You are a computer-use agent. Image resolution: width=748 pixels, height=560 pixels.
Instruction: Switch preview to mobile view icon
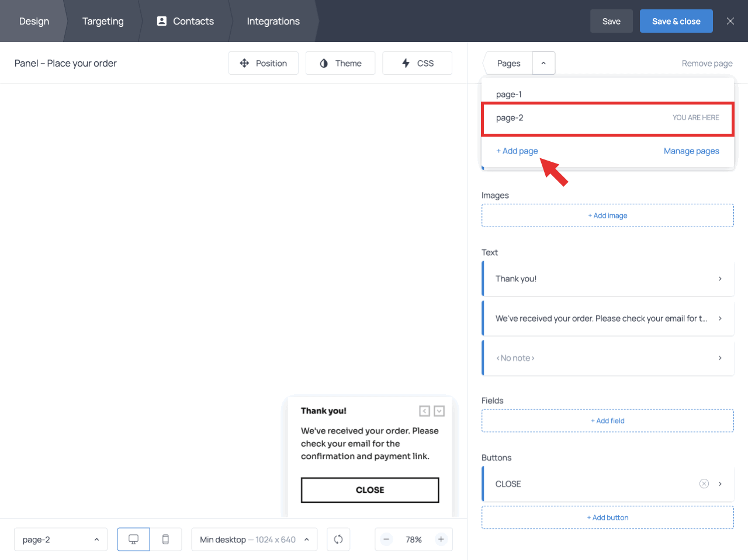tap(166, 539)
